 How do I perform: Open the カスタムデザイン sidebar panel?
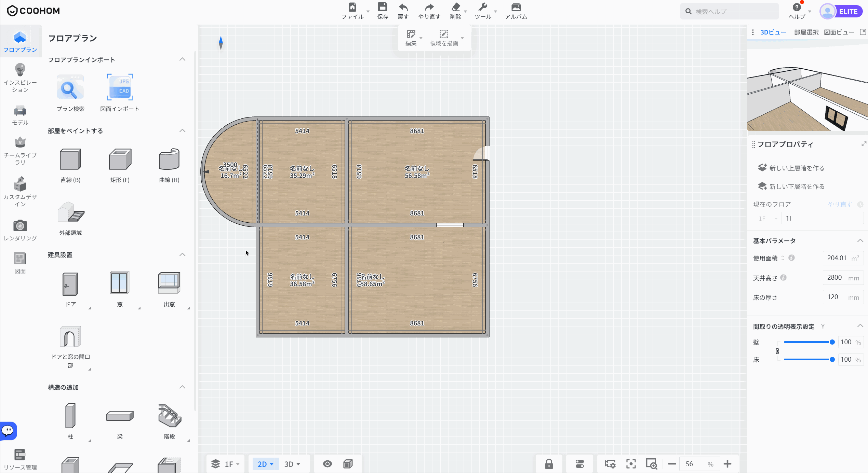[x=20, y=192]
